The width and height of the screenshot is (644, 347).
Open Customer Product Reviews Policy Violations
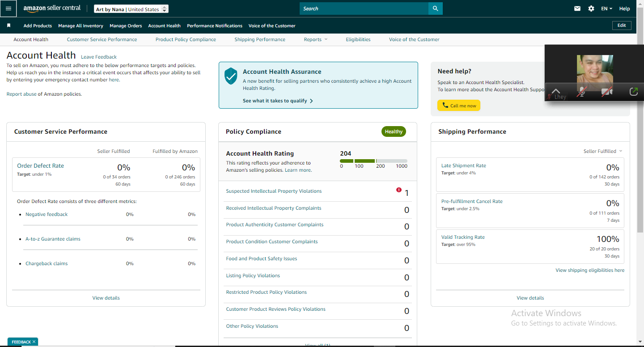point(276,309)
